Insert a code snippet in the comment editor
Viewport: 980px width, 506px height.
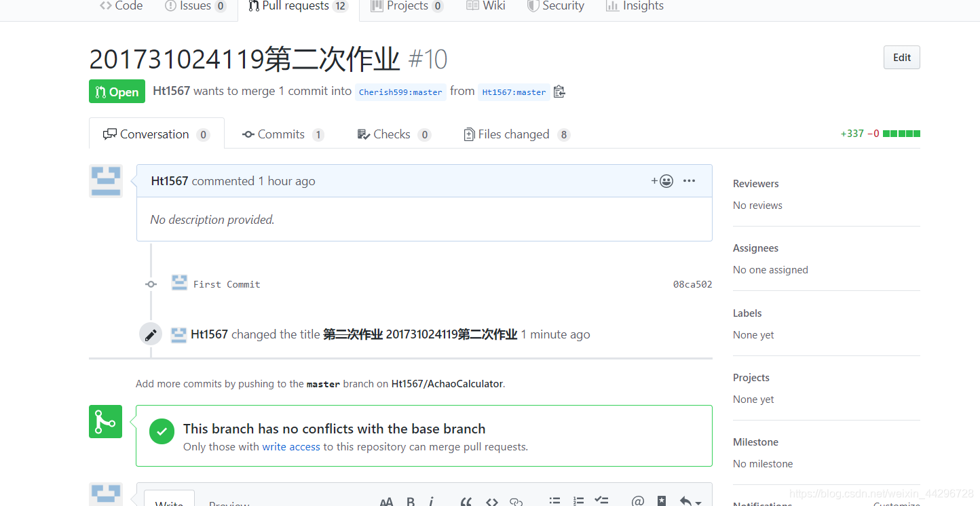[x=491, y=501]
